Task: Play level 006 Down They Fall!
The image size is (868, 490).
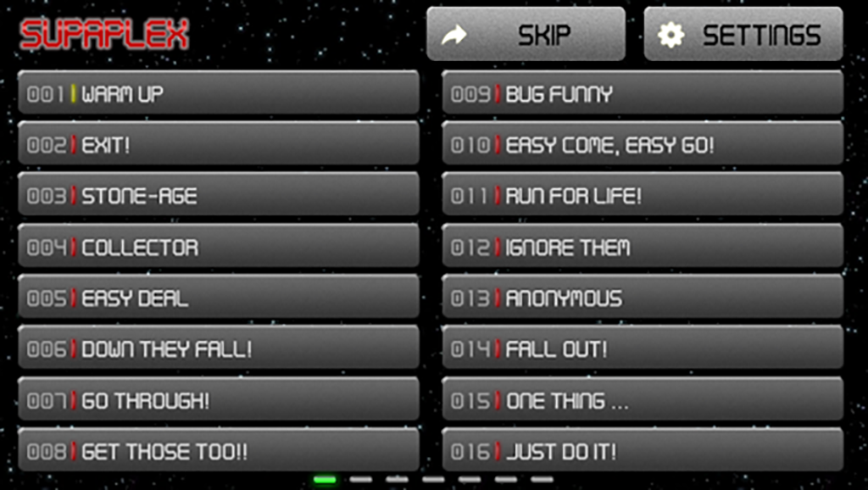Action: (219, 348)
